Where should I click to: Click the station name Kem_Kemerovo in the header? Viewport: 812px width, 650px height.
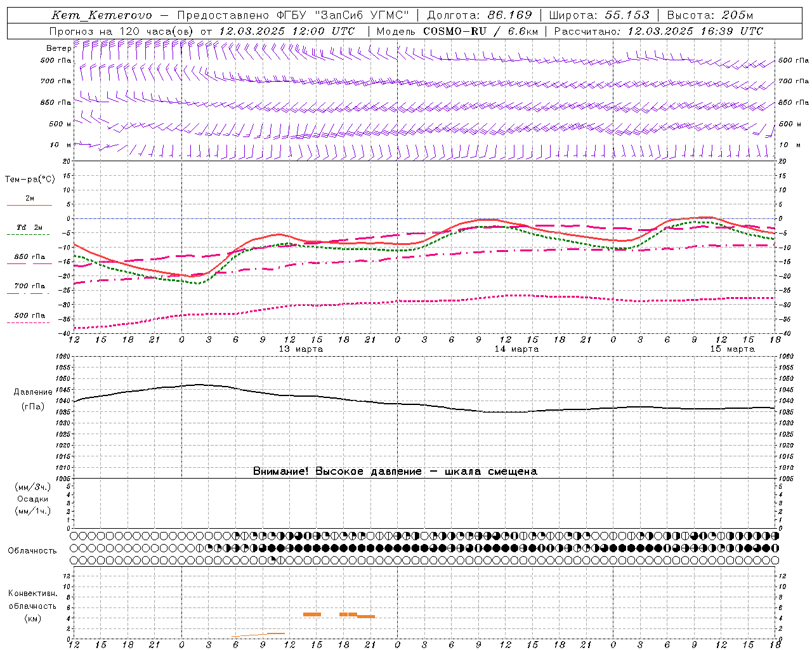point(101,15)
